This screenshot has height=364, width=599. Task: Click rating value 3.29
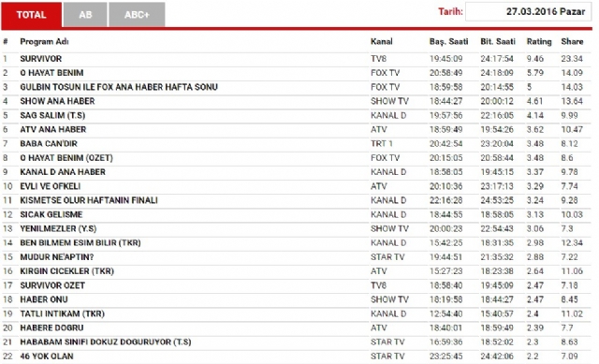coord(534,186)
